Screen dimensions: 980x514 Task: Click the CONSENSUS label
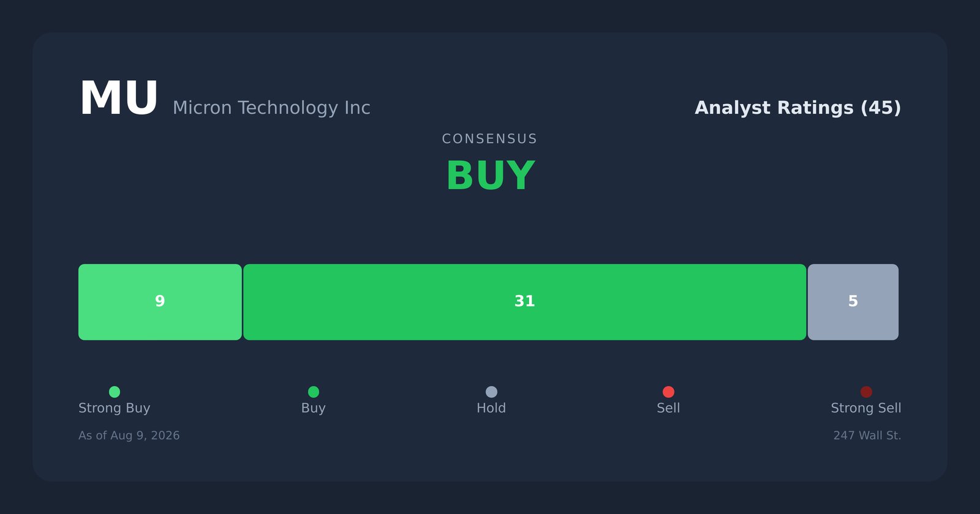tap(489, 139)
